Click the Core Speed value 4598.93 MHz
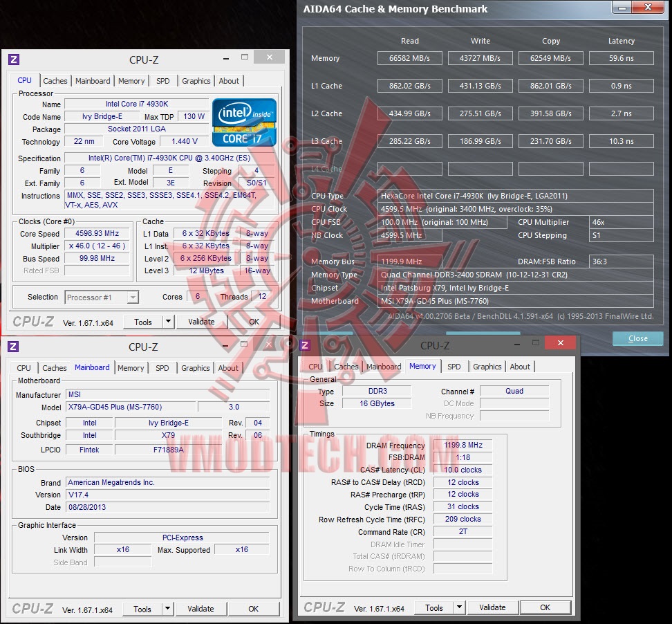 point(97,233)
